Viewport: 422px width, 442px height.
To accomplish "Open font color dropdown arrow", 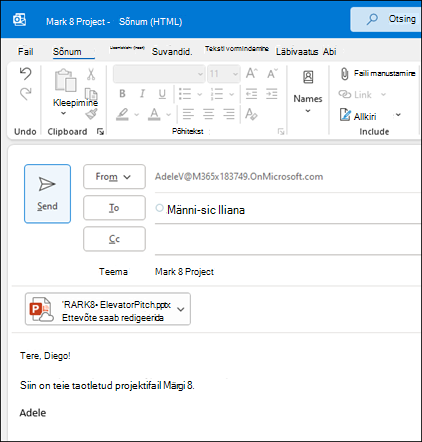I will [168, 115].
